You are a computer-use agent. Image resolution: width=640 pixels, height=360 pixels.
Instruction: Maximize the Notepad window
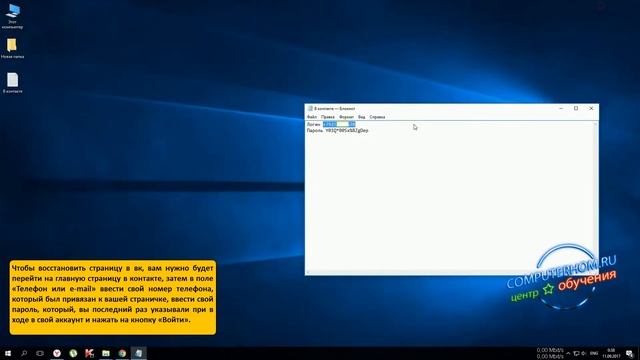[x=576, y=109]
